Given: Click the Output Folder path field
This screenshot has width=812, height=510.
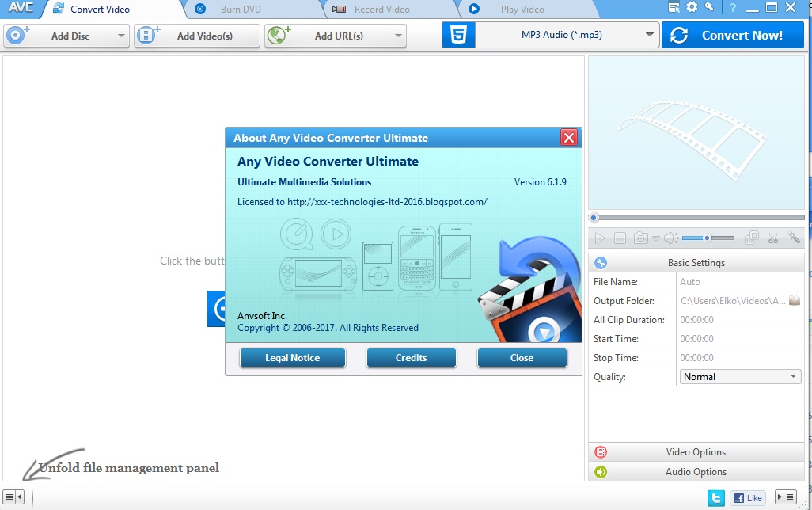Looking at the screenshot, I should point(732,301).
